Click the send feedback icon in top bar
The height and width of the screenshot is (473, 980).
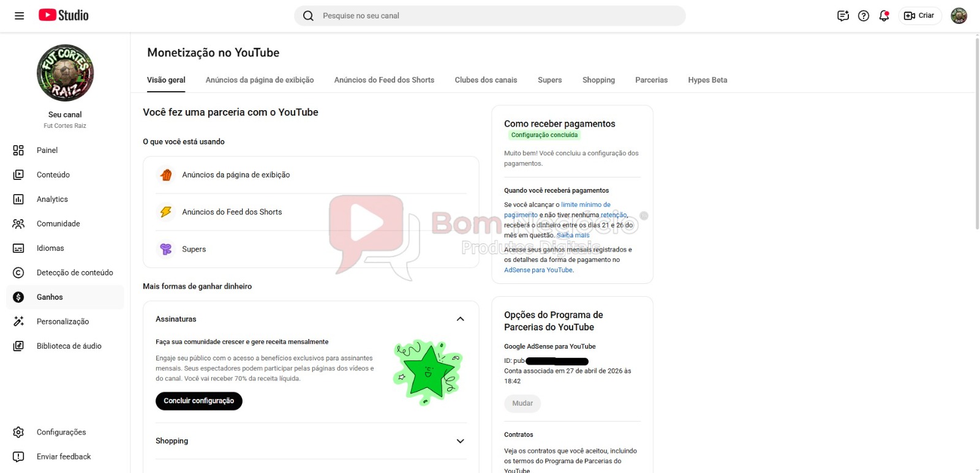[843, 16]
